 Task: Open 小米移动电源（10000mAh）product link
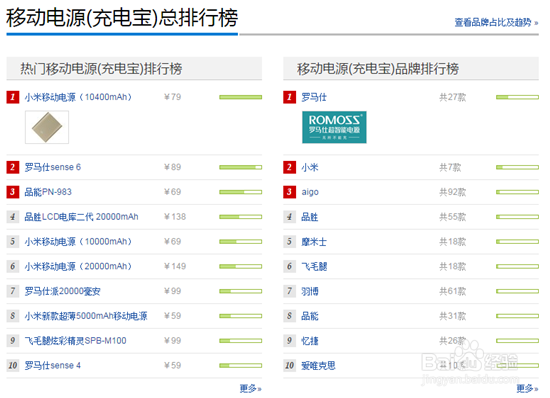78,242
